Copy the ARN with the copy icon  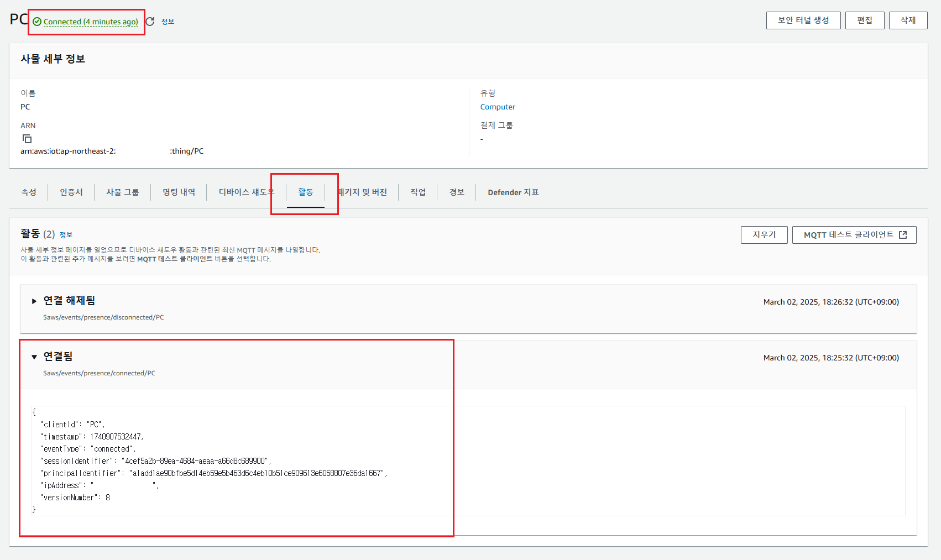(x=27, y=139)
